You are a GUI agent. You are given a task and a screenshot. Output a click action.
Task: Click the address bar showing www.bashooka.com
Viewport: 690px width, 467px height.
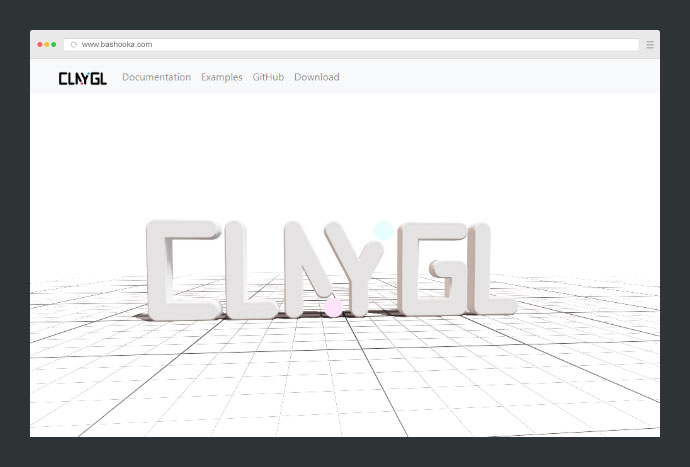click(351, 44)
